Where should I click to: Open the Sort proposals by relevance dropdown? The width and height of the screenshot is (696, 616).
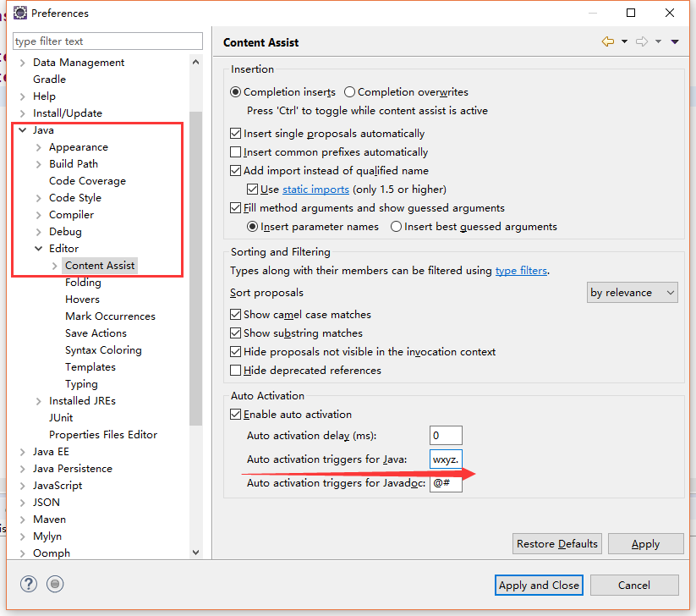point(632,293)
